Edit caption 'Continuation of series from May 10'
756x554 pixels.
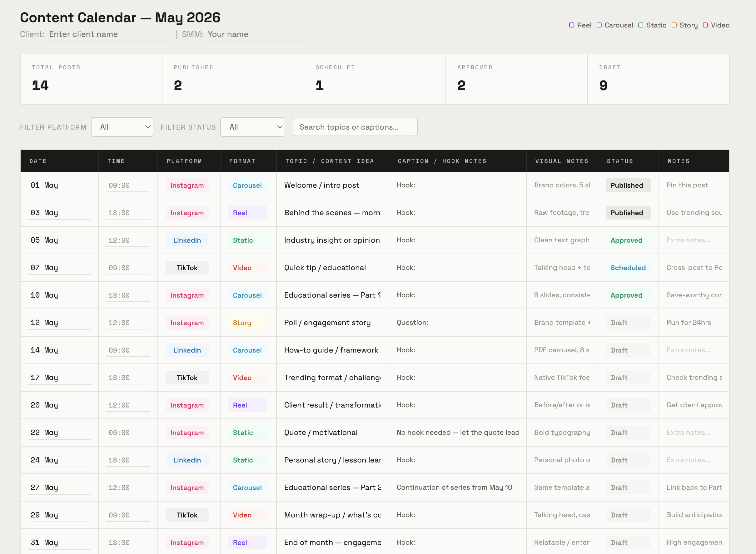(457, 487)
